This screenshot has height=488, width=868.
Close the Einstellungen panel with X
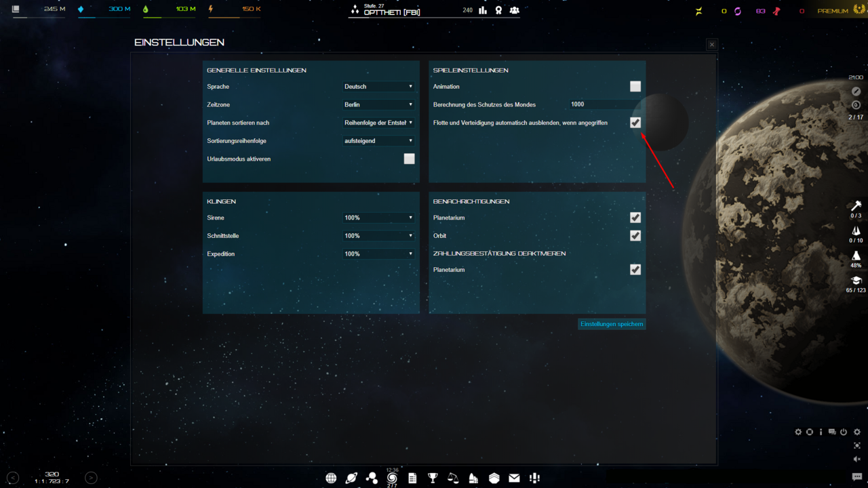(712, 45)
